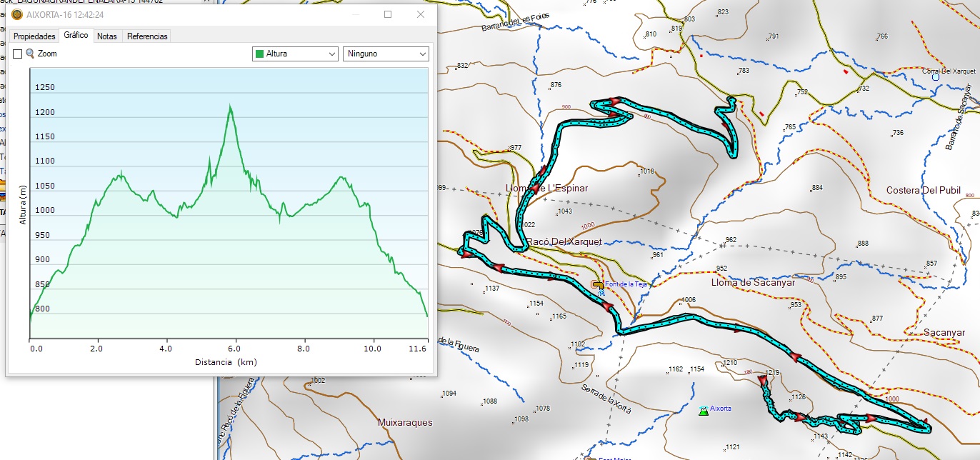
Task: Click the track peak near elevation 1219
Action: point(762,379)
